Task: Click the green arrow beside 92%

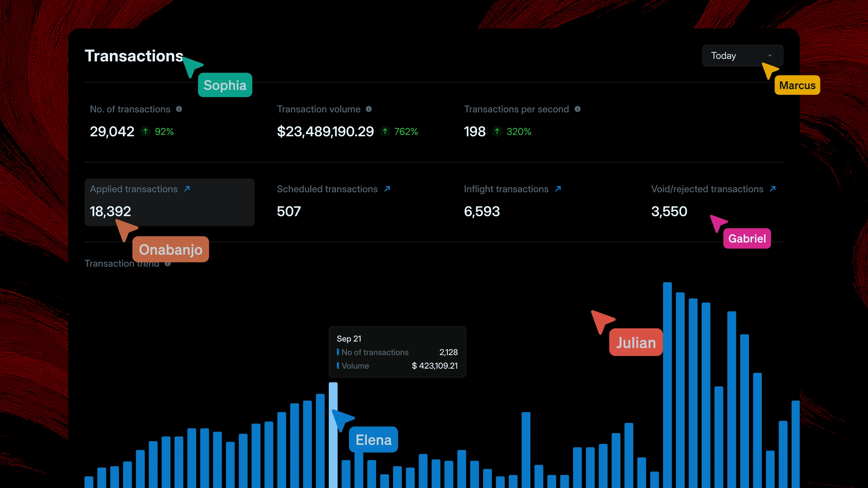Action: click(x=146, y=131)
